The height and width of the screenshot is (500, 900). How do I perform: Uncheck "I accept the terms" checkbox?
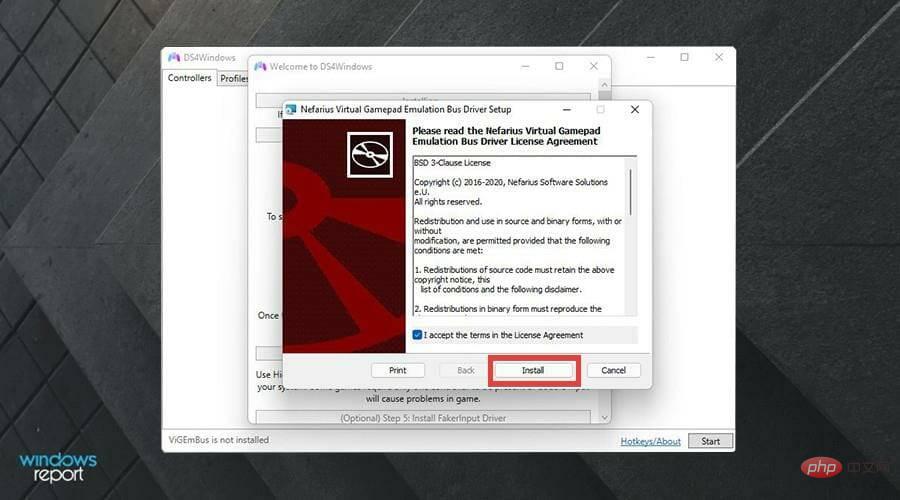point(417,335)
